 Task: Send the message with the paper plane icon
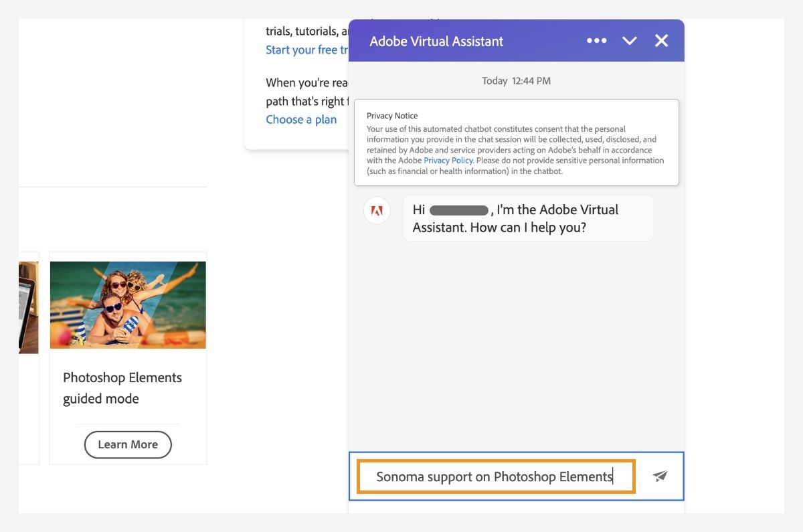660,476
